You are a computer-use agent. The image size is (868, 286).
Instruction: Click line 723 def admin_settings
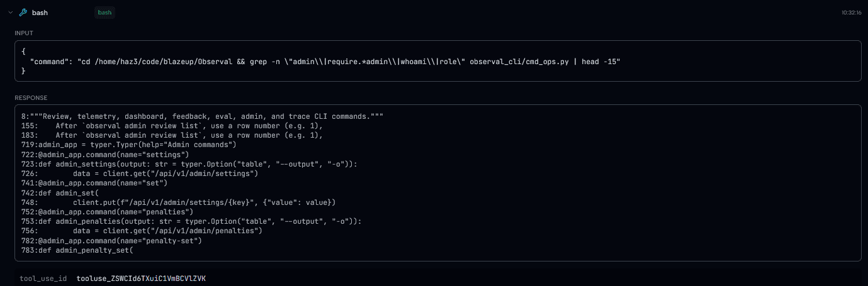pos(189,164)
